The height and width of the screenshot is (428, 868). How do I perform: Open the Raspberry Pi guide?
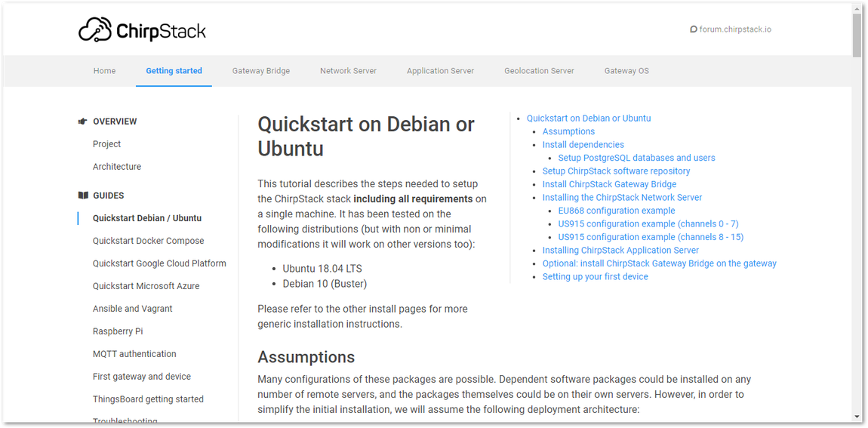pos(118,331)
